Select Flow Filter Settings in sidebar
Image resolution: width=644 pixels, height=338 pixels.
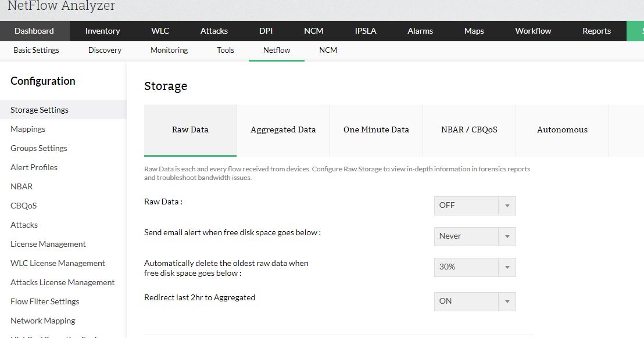45,301
